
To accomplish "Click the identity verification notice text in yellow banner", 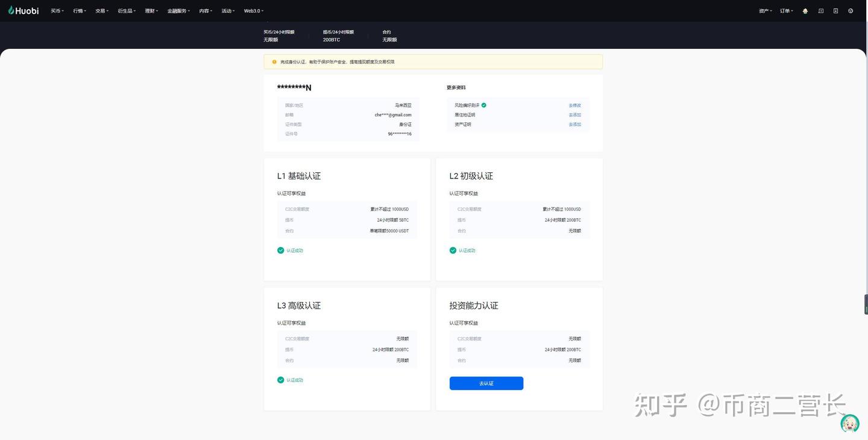I will [x=338, y=61].
